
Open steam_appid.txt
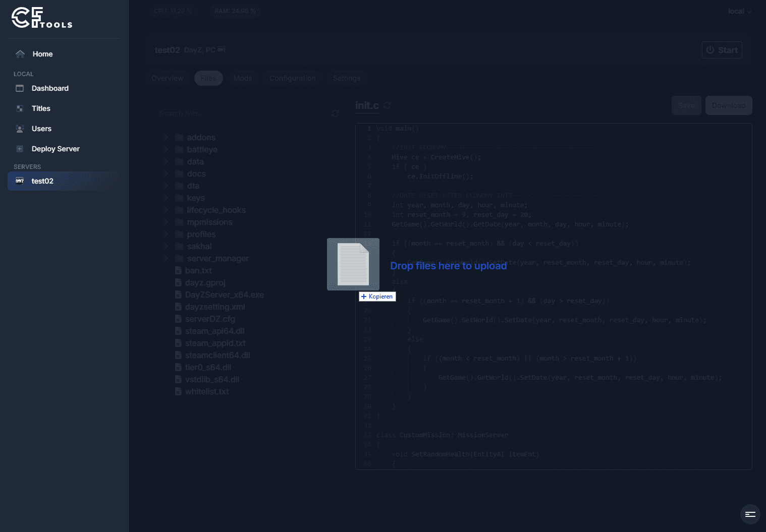(x=215, y=343)
